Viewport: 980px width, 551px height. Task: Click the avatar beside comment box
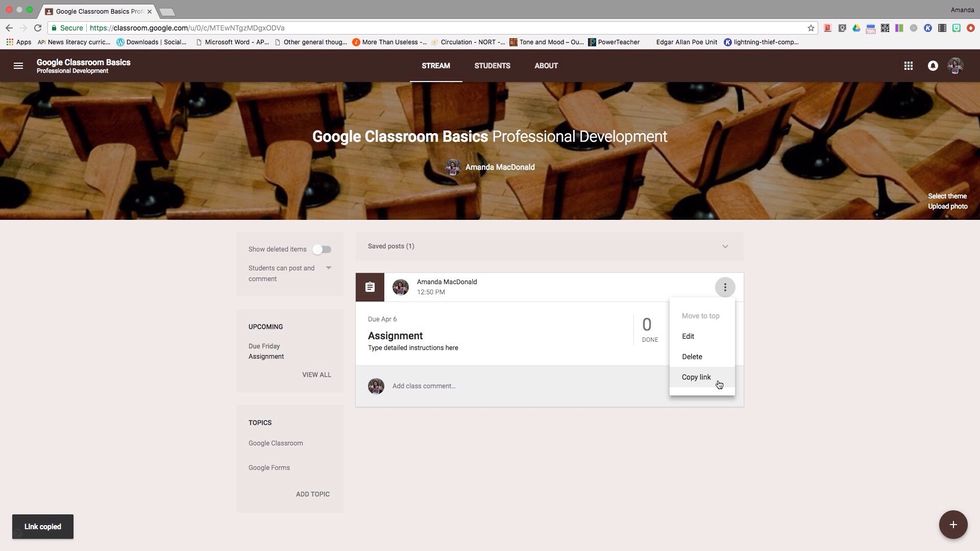376,386
